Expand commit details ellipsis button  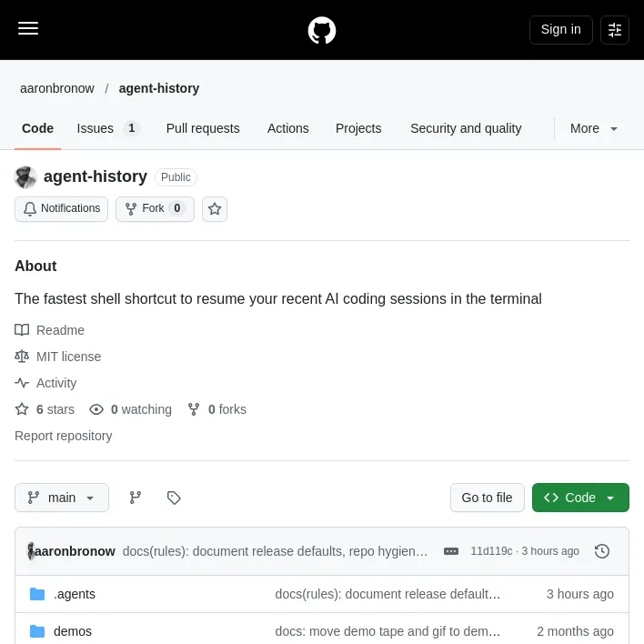(x=450, y=551)
